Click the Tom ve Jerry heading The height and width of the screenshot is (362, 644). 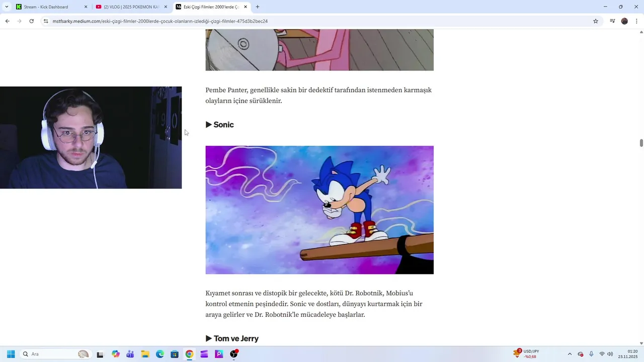click(232, 339)
